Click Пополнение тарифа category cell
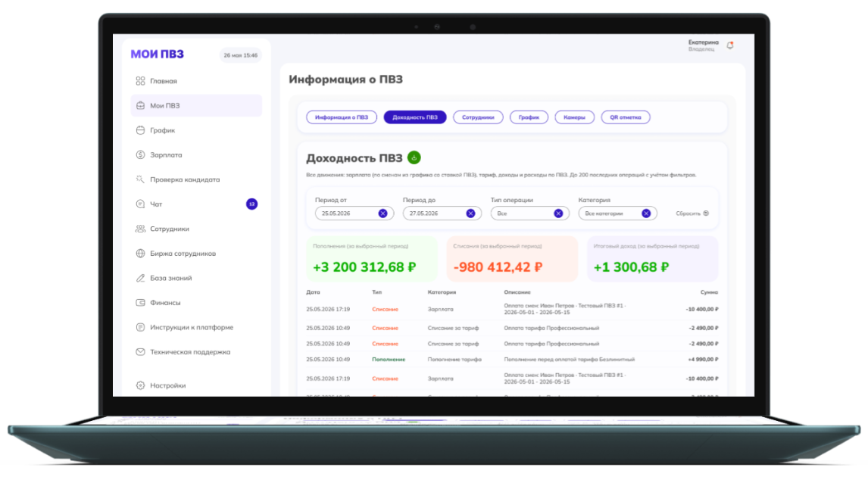The width and height of the screenshot is (868, 480). [454, 360]
